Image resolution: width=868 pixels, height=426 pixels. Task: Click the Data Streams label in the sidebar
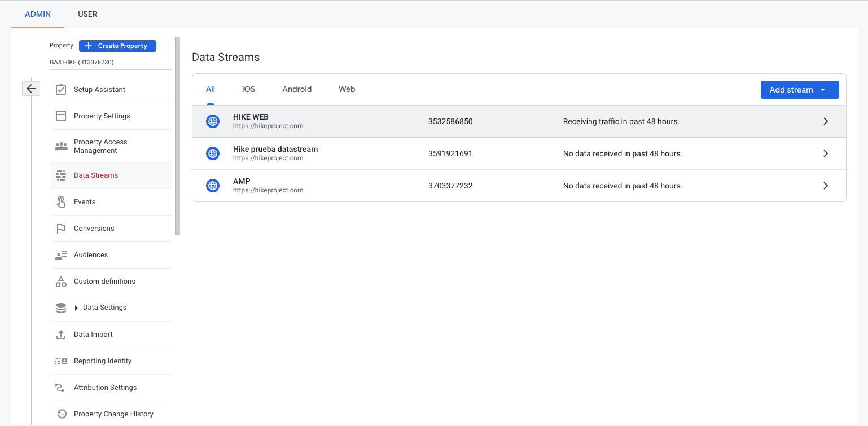[x=96, y=175]
